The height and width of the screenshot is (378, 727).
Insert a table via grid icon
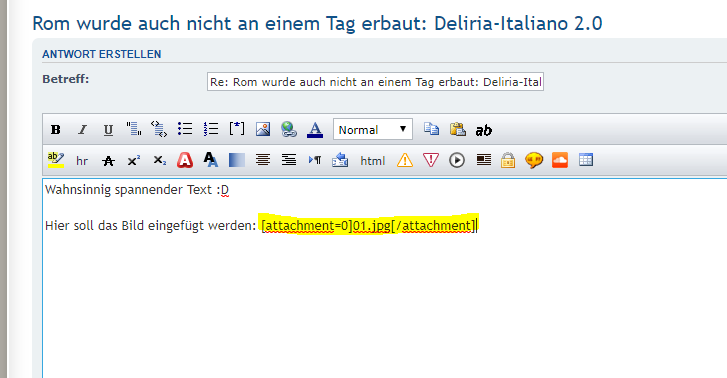click(586, 160)
